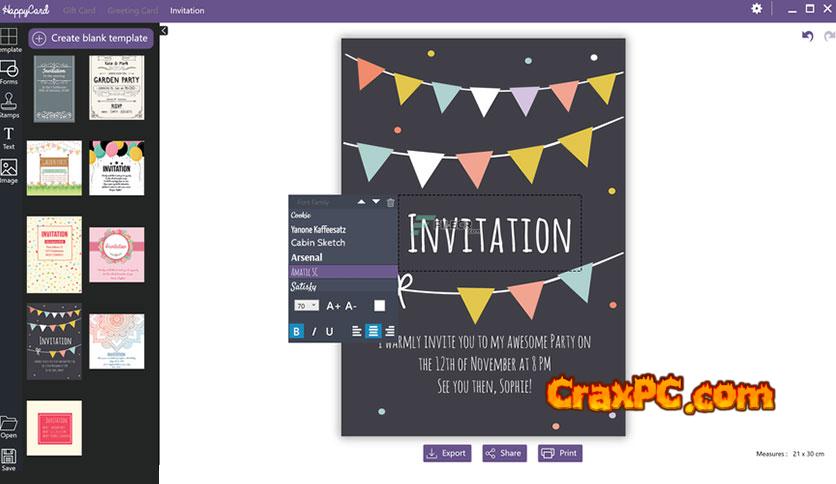Increase font size with A+
Image resolution: width=836 pixels, height=484 pixels.
point(333,306)
